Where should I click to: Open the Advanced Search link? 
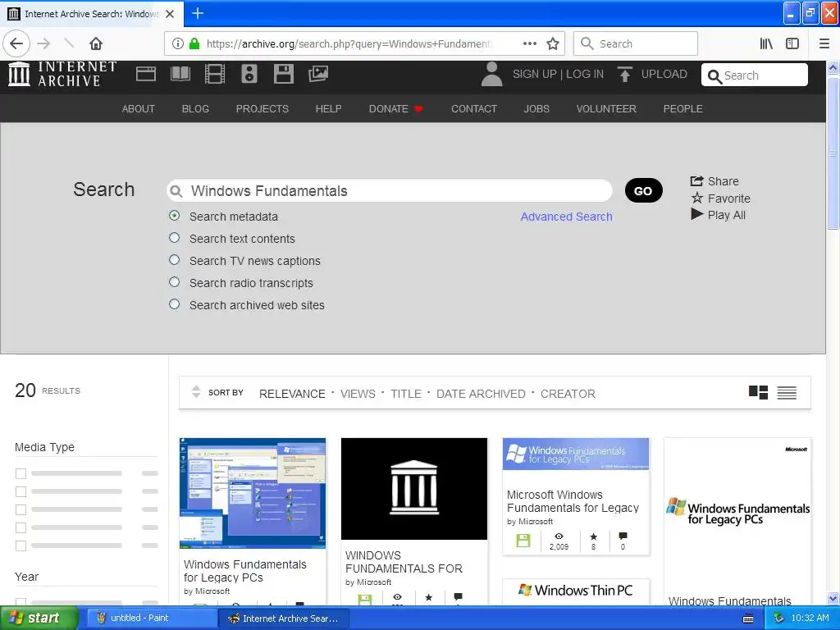click(566, 217)
